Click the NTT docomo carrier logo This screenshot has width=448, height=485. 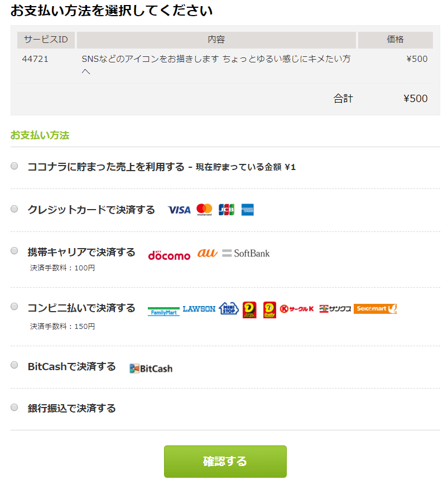[169, 255]
